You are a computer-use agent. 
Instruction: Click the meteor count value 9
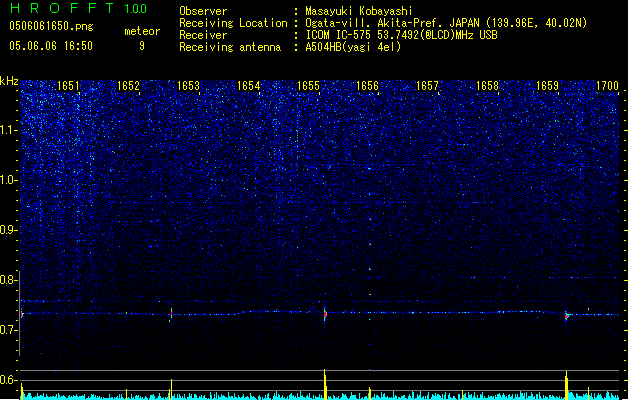coord(142,46)
